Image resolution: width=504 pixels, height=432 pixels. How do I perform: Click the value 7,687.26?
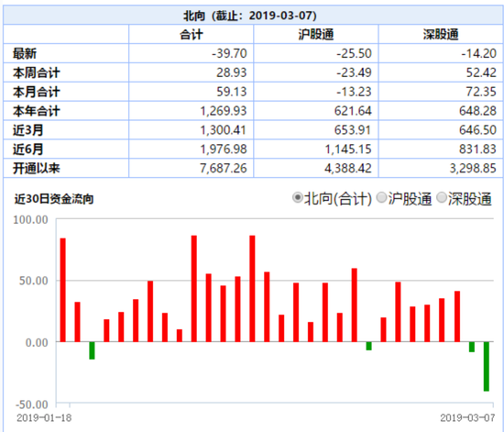pyautogui.click(x=224, y=168)
